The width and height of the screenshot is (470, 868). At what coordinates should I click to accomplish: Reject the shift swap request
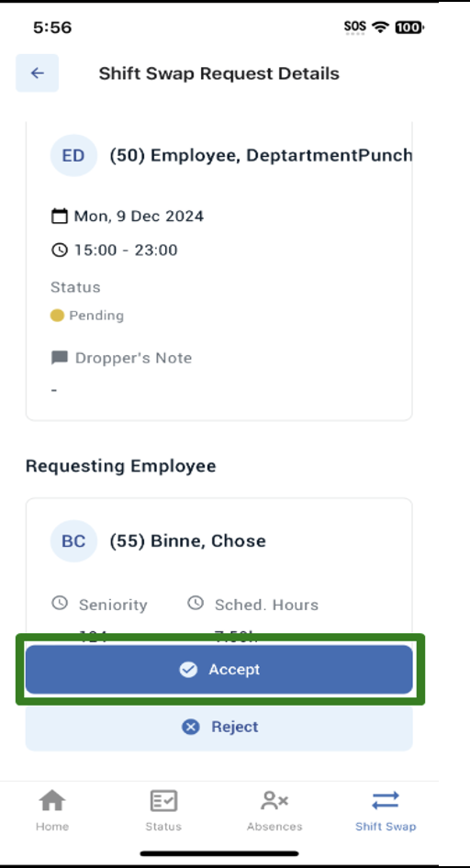point(219,727)
